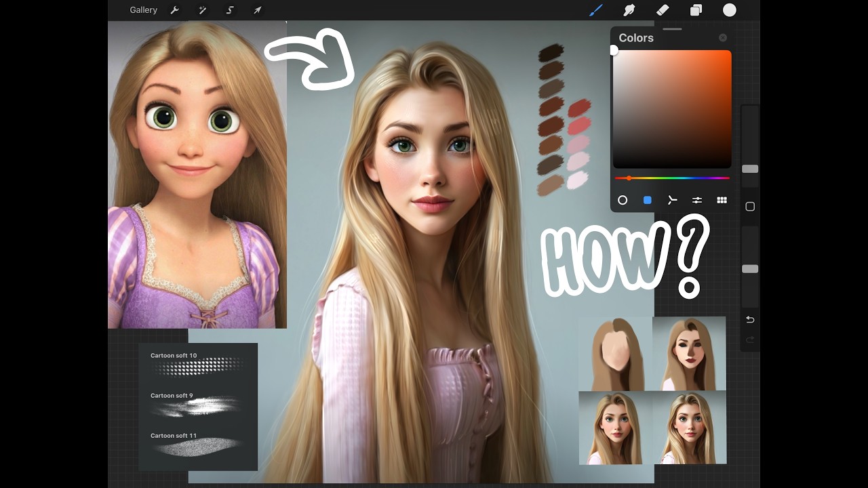Image resolution: width=868 pixels, height=488 pixels.
Task: Select the Selection S tool
Action: (x=230, y=10)
